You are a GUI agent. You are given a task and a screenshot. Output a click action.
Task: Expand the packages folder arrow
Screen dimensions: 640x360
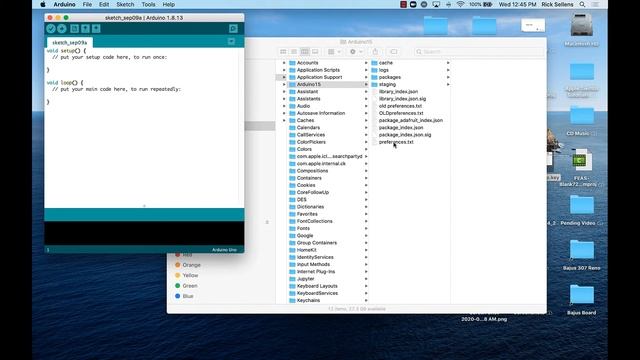(448, 77)
